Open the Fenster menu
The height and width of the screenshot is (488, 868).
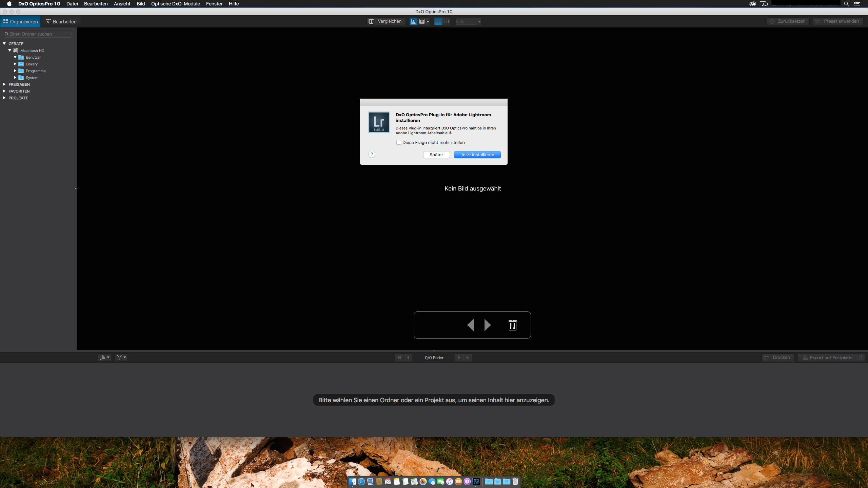coord(214,4)
